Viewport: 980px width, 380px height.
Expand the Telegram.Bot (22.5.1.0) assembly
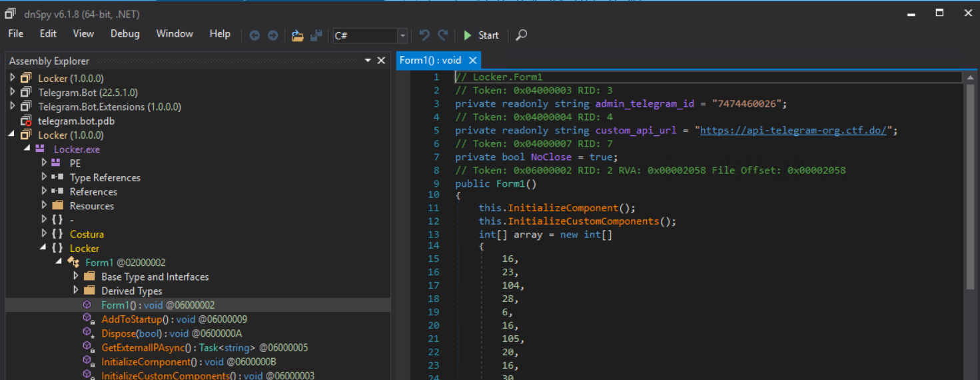click(x=12, y=92)
